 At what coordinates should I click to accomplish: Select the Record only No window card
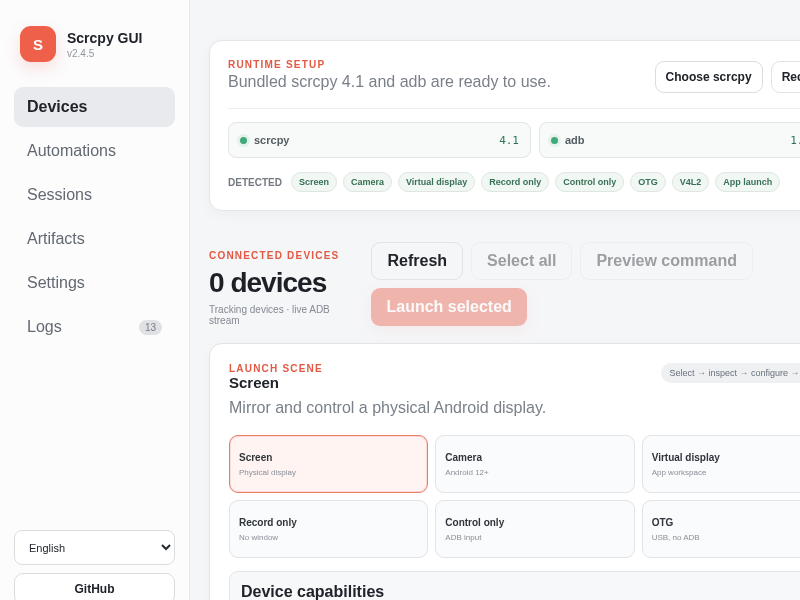click(329, 529)
